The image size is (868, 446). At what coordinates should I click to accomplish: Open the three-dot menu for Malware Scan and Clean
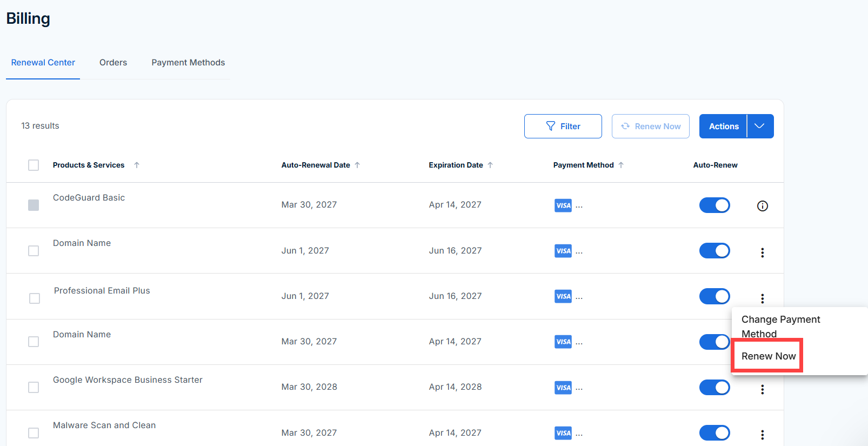pos(763,435)
